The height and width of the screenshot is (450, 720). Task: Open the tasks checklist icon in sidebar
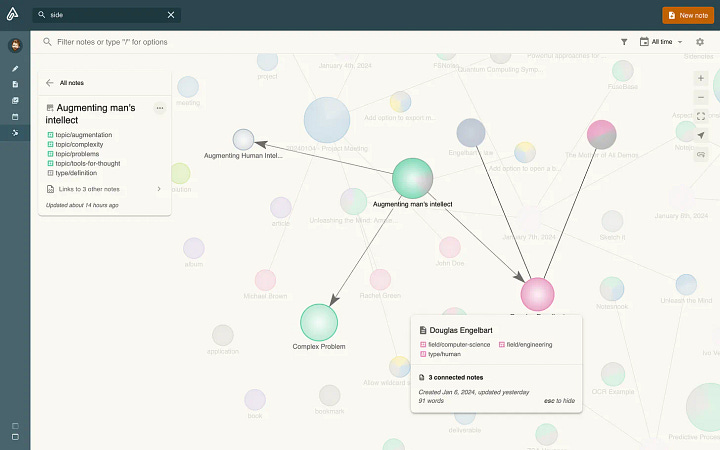point(15,101)
